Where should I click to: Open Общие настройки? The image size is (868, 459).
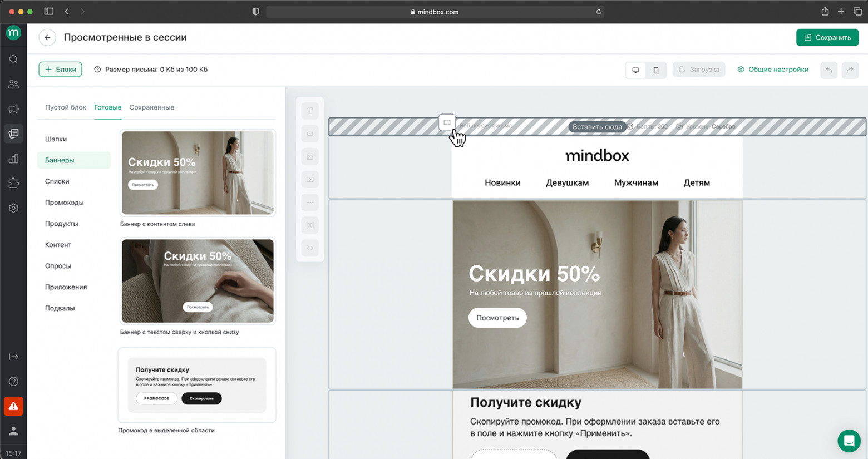point(773,69)
